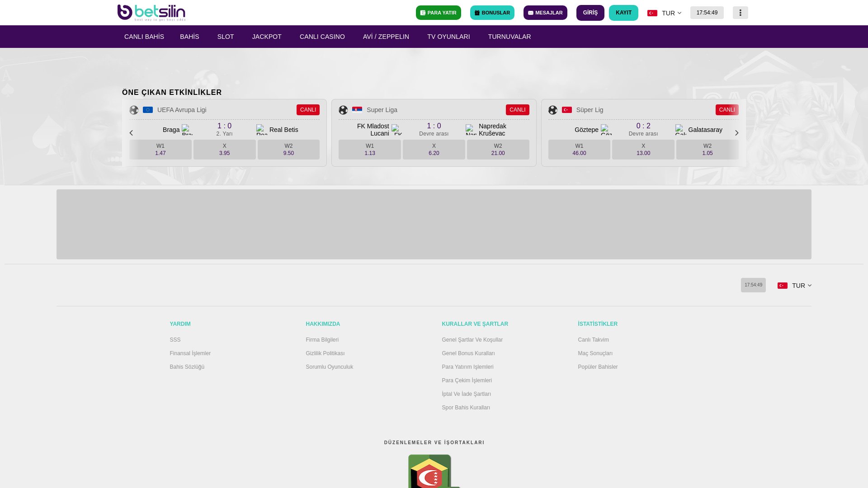Click the PARA YATIR deposit button
868x488 pixels.
point(439,13)
